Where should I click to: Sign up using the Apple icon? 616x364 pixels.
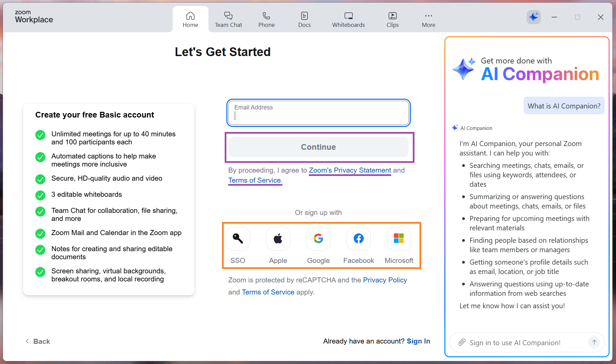pyautogui.click(x=278, y=239)
